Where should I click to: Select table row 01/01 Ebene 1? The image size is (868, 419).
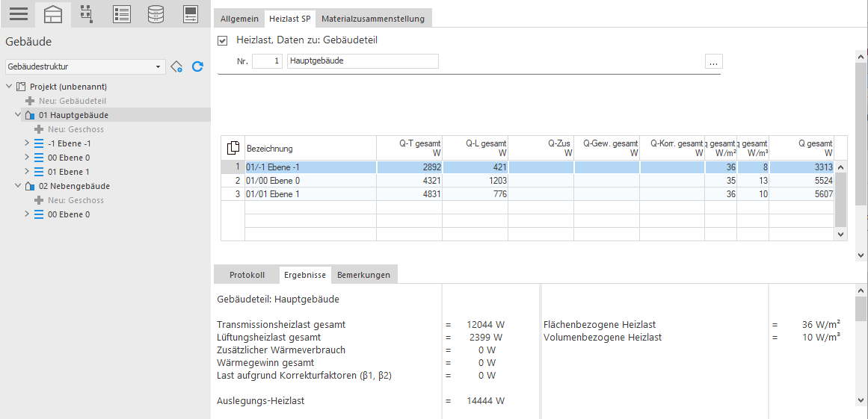527,194
